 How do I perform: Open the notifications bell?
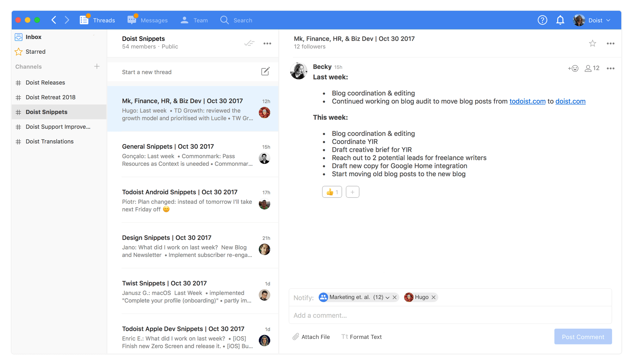coord(560,20)
